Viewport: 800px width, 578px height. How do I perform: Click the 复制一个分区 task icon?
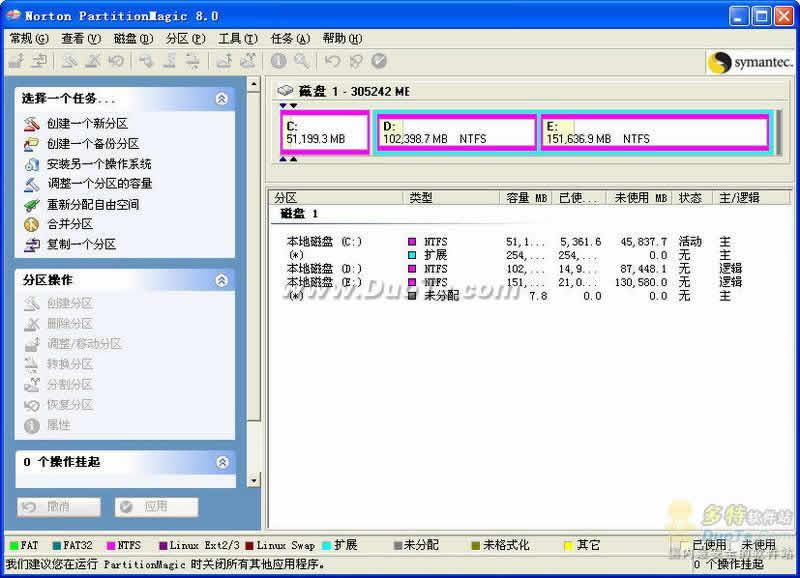coord(32,245)
